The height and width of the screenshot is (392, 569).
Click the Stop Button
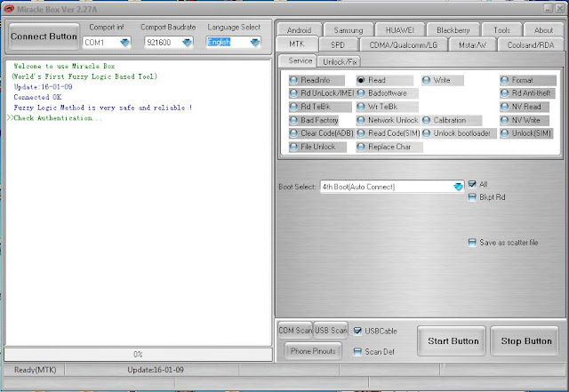[x=525, y=341]
